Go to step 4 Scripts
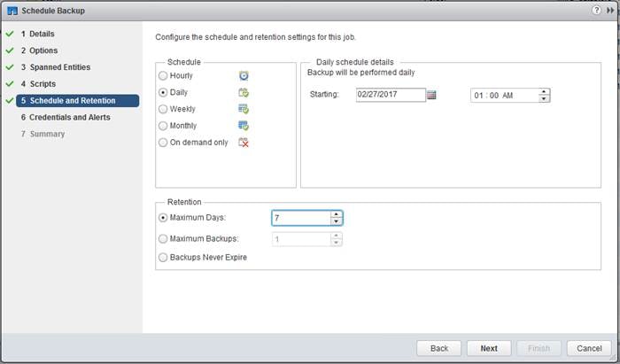This screenshot has width=620, height=364. click(38, 84)
